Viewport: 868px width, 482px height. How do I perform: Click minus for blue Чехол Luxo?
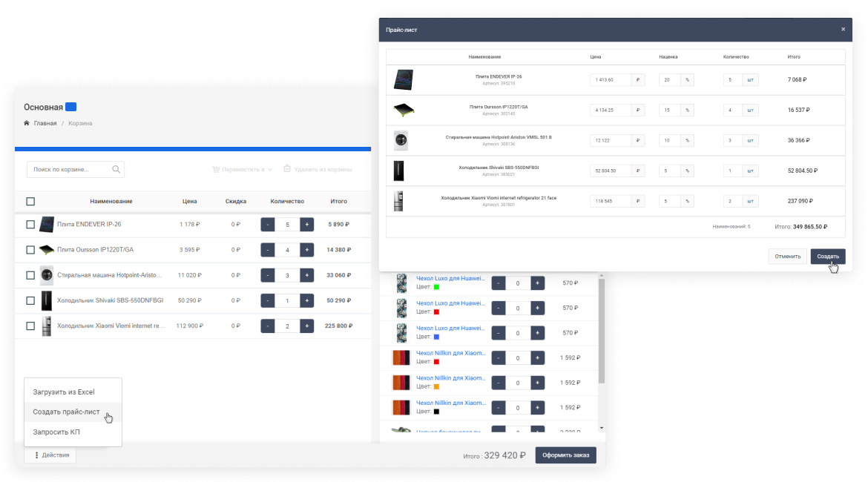click(499, 333)
